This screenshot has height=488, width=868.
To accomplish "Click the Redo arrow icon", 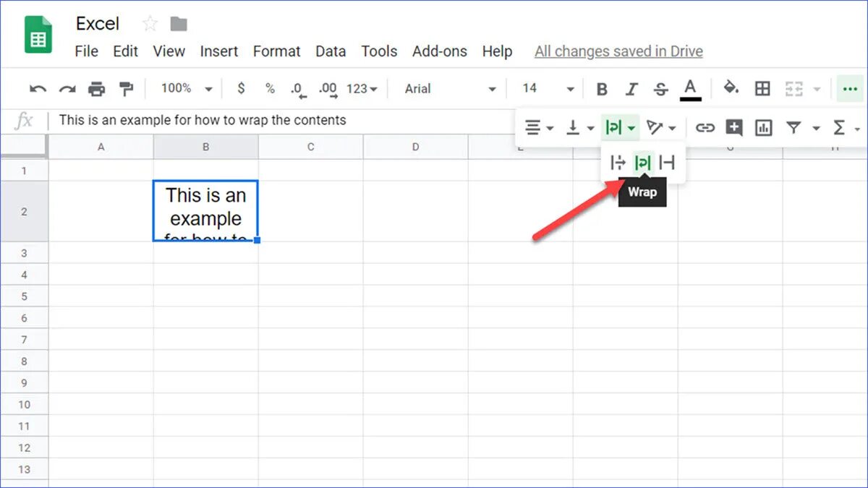I will [x=67, y=89].
